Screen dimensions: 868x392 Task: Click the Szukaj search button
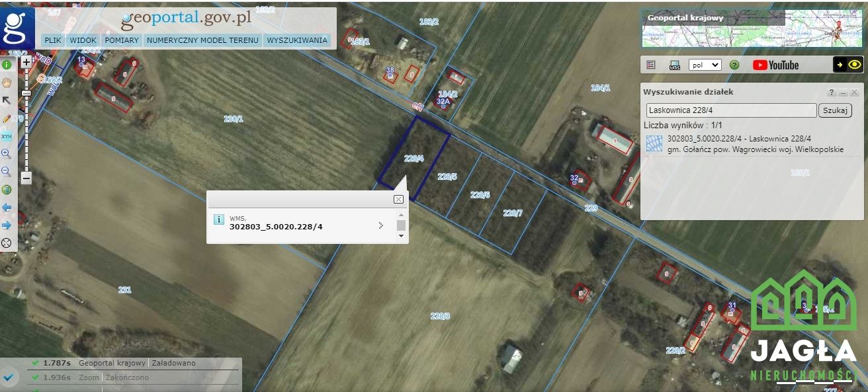click(836, 110)
